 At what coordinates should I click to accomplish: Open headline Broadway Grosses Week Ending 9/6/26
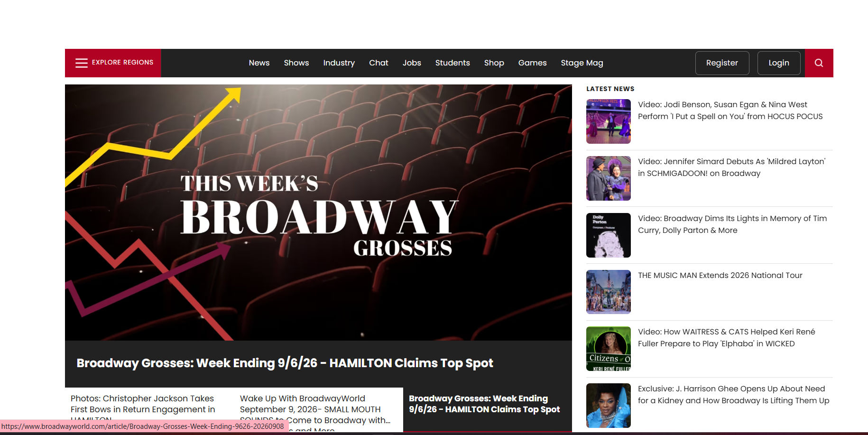pos(285,363)
